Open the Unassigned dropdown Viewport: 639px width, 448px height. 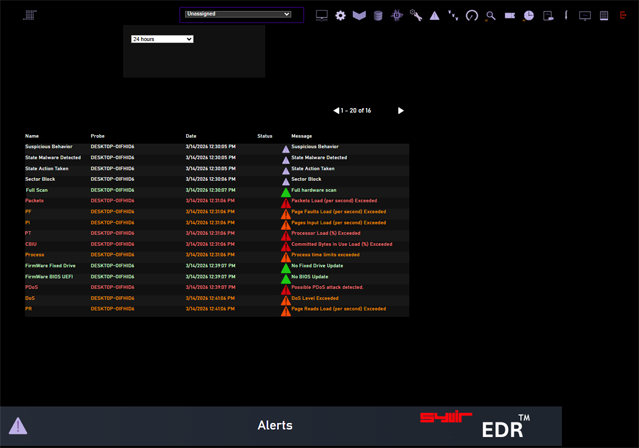coord(238,14)
